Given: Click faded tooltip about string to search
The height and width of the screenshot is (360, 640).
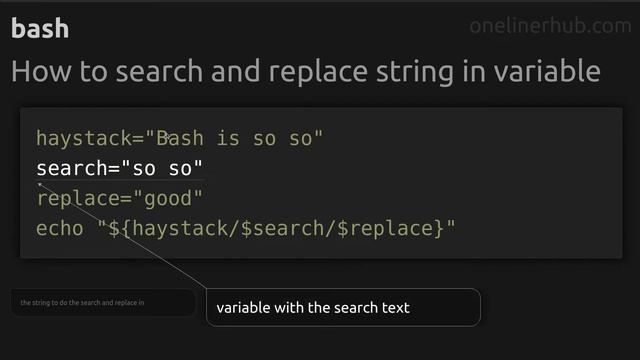Looking at the screenshot, I should (x=103, y=303).
